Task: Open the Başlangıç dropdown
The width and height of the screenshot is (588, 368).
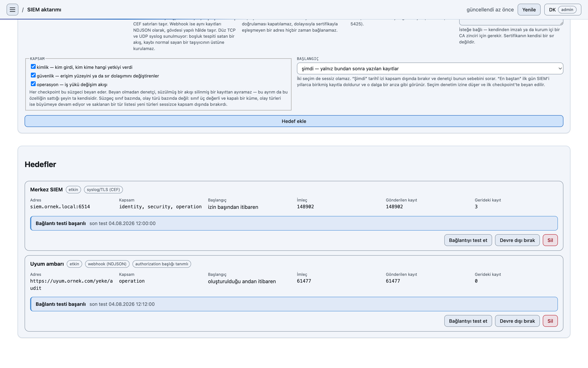Action: (x=430, y=69)
